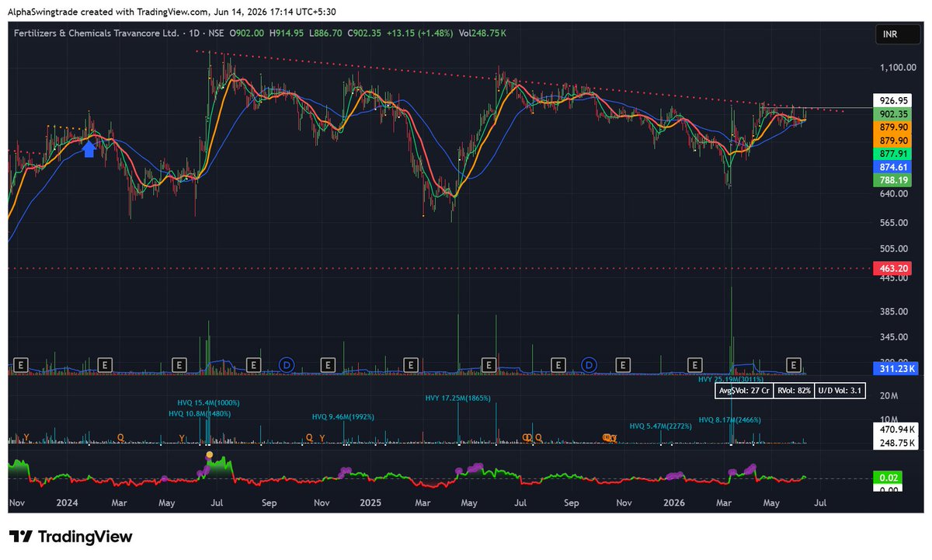Click the HVY 17.25M(1865%) volume label
Screen dimensions: 932x560
point(458,398)
